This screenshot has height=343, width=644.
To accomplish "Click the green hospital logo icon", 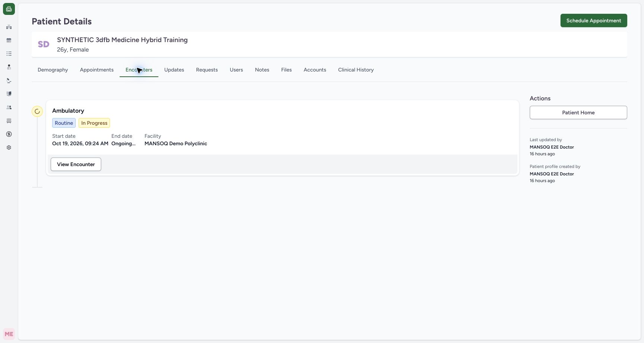I will [9, 9].
